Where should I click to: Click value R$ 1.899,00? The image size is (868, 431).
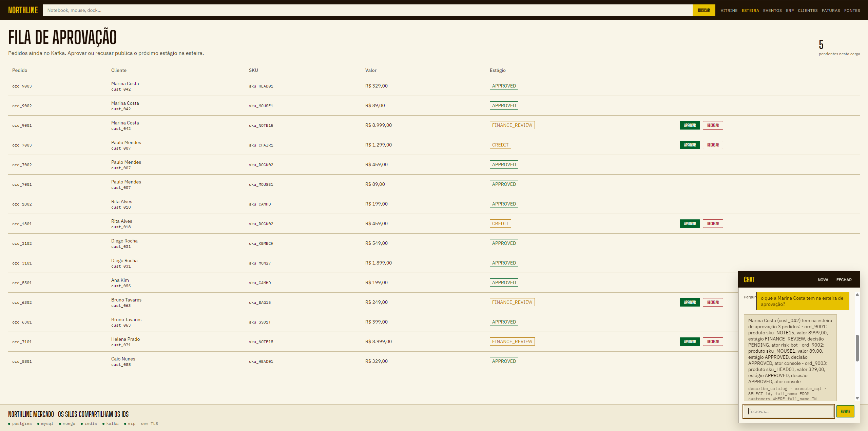click(x=379, y=263)
